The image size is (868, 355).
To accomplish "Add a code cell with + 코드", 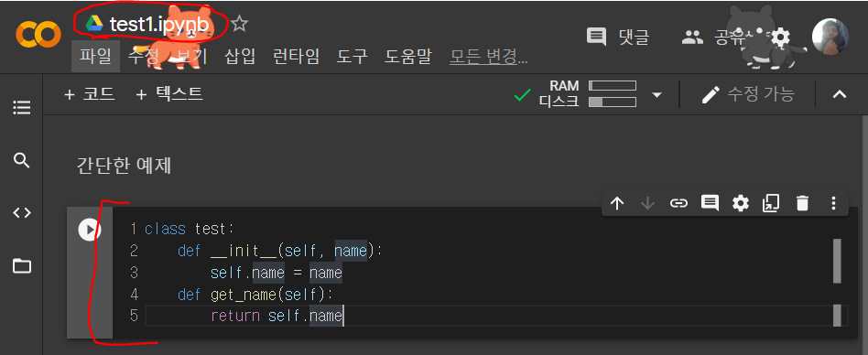I will [89, 94].
